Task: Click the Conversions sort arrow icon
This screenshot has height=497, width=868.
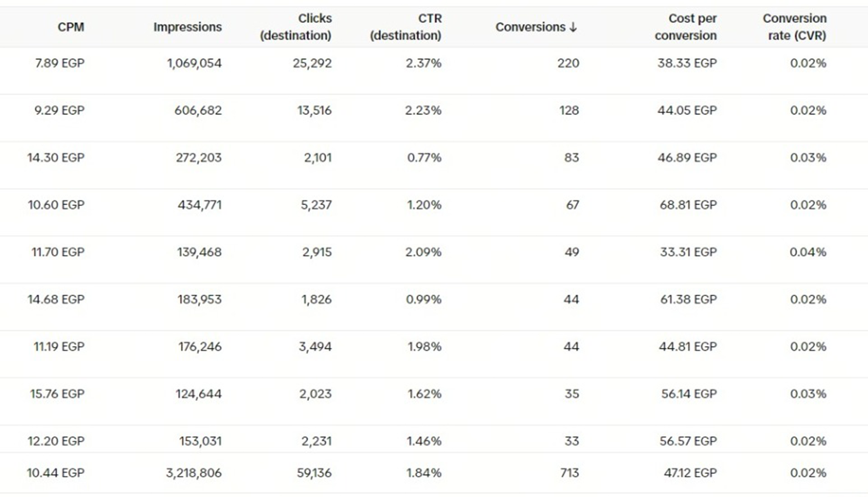Action: (x=573, y=27)
